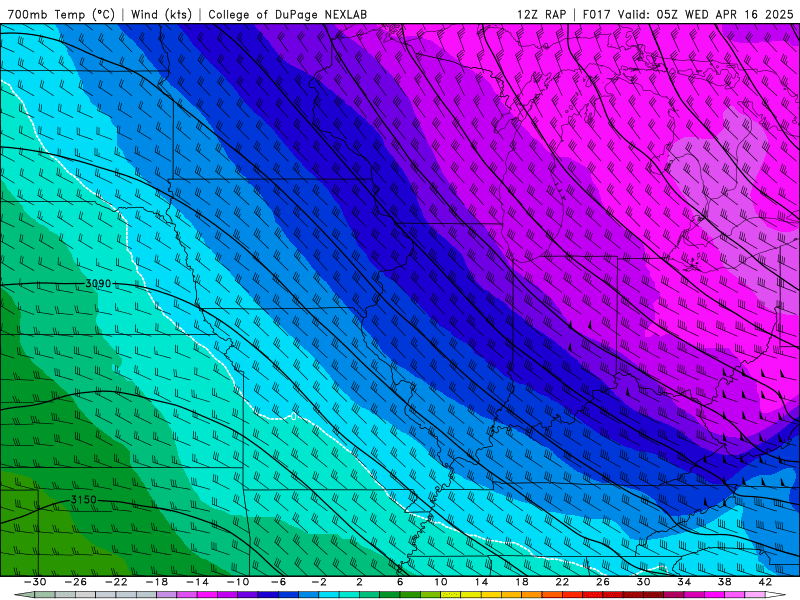Click the '26' colorbar scale label

coord(603,582)
